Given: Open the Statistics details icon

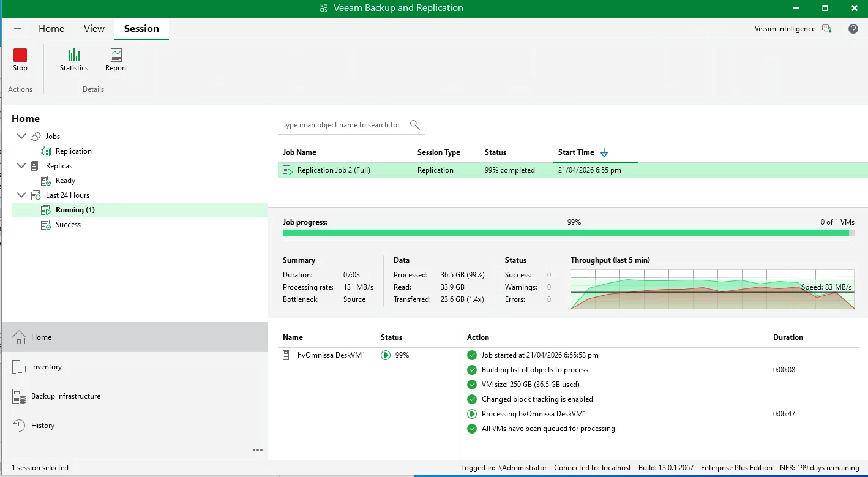Looking at the screenshot, I should tap(74, 56).
